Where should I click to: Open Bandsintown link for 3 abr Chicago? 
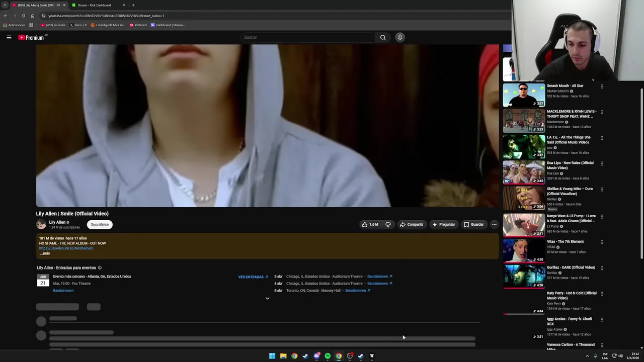pyautogui.click(x=380, y=277)
